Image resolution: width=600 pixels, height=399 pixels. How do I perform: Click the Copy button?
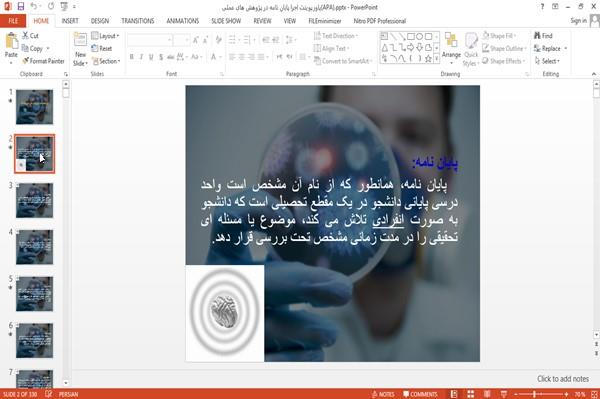click(35, 48)
